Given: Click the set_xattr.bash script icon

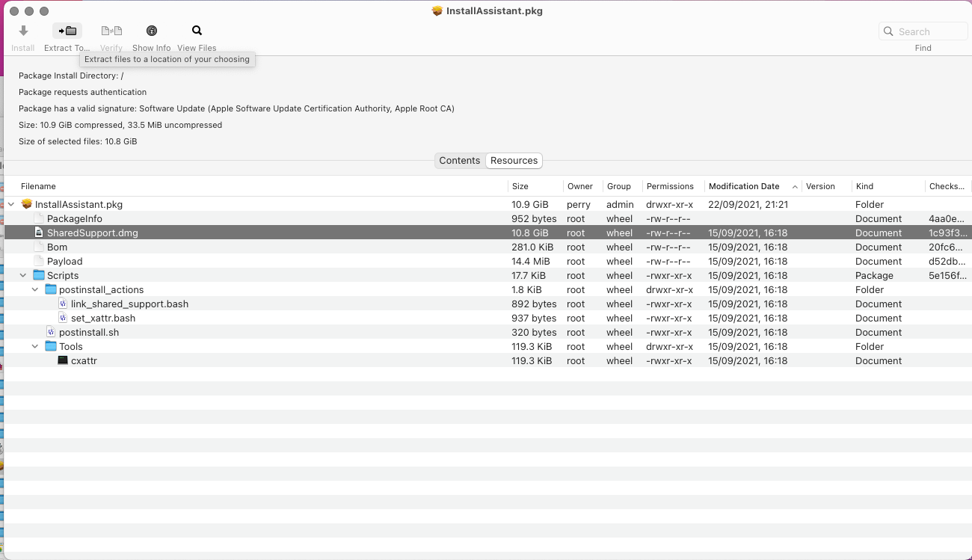Looking at the screenshot, I should pos(63,318).
